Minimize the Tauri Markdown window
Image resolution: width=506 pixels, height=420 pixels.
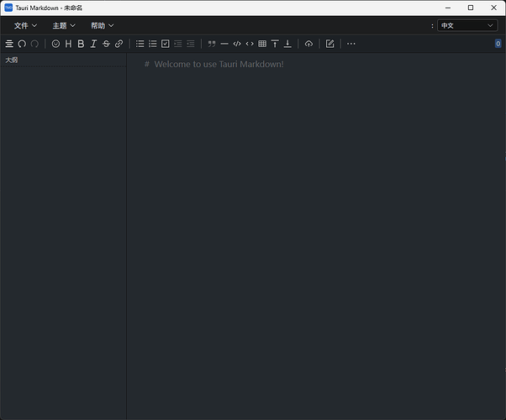coord(448,8)
